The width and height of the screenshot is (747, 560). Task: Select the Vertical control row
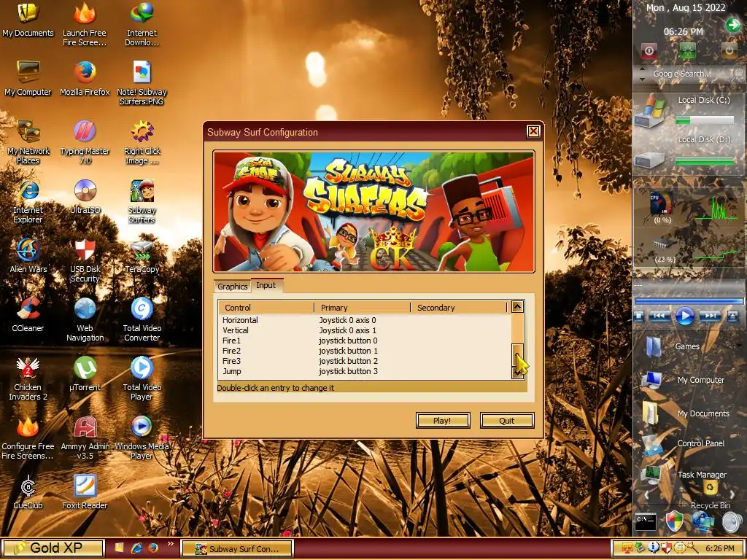point(365,330)
